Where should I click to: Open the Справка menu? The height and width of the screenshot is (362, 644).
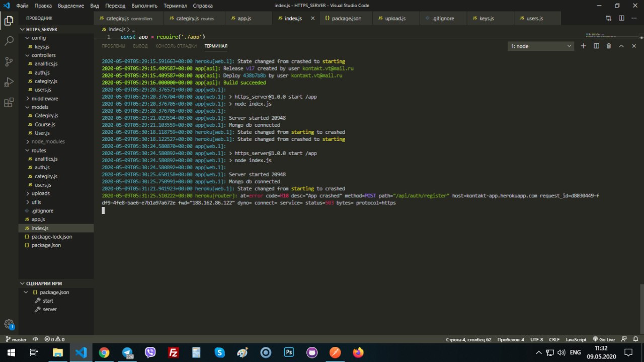pos(203,6)
